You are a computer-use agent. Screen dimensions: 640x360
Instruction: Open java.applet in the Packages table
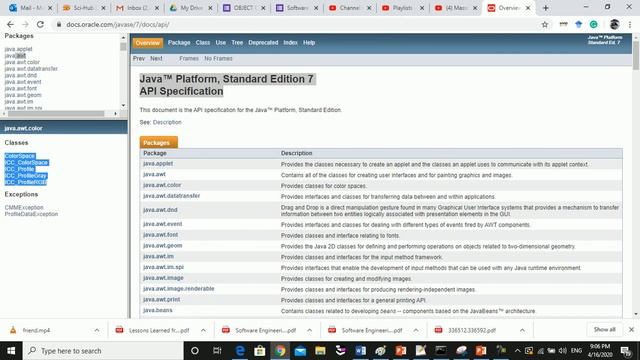coord(158,164)
